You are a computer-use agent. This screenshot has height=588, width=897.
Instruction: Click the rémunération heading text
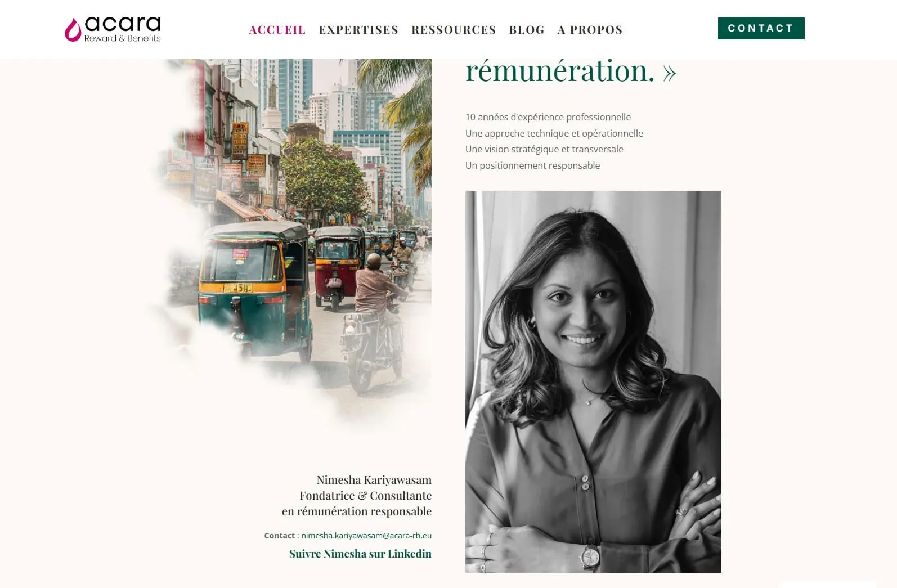tap(560, 71)
